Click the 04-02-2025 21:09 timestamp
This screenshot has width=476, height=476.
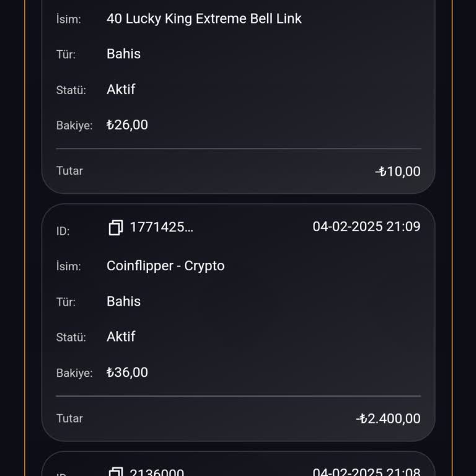pyautogui.click(x=366, y=227)
